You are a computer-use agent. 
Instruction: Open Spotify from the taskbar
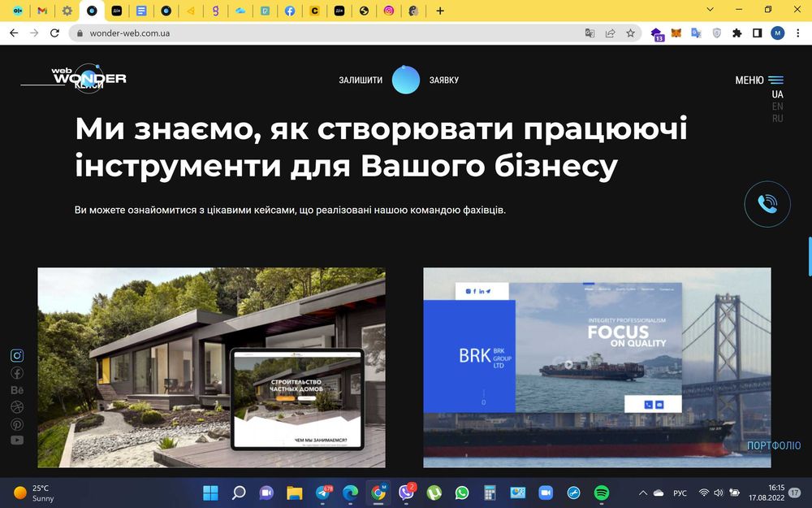601,493
